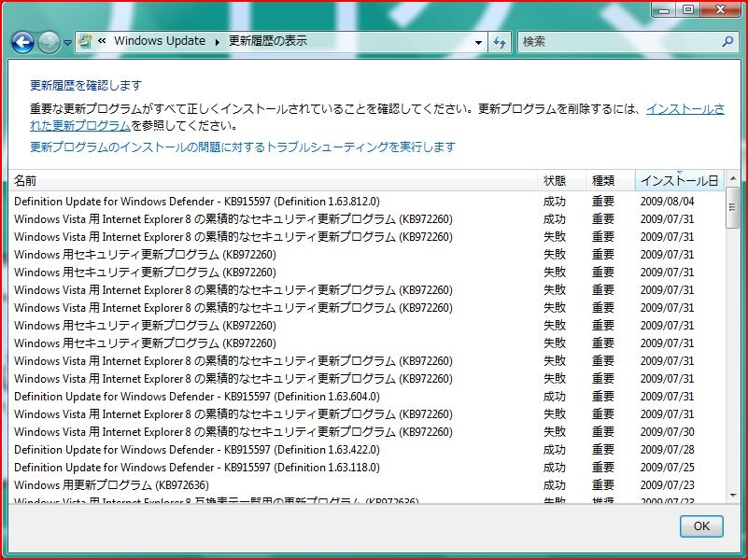Screen dimensions: 748x560
Task: Select Definition 1.63.118.0 Defender update row
Action: pyautogui.click(x=366, y=467)
